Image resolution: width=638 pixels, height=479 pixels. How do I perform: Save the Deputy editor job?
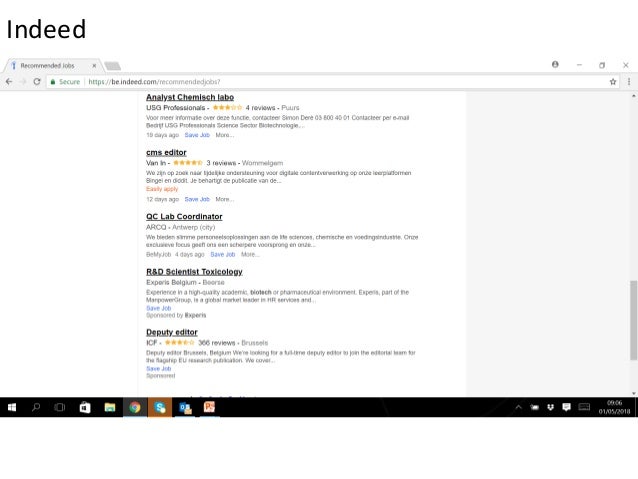159,369
